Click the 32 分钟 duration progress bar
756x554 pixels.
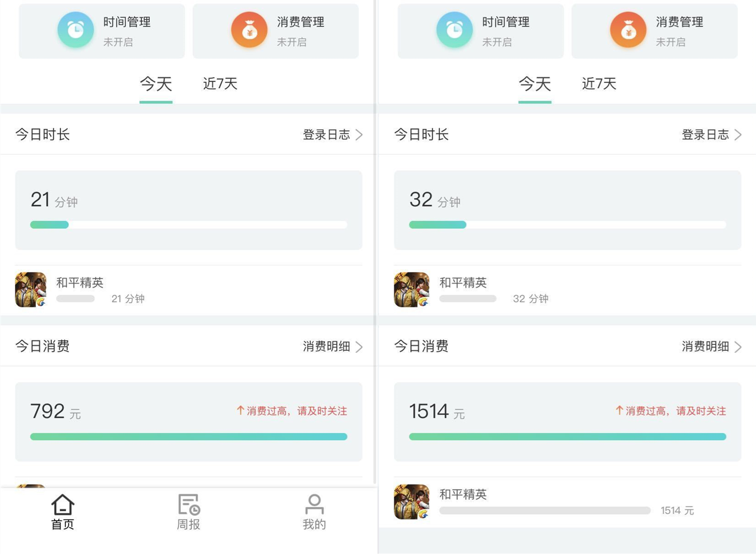pos(567,225)
